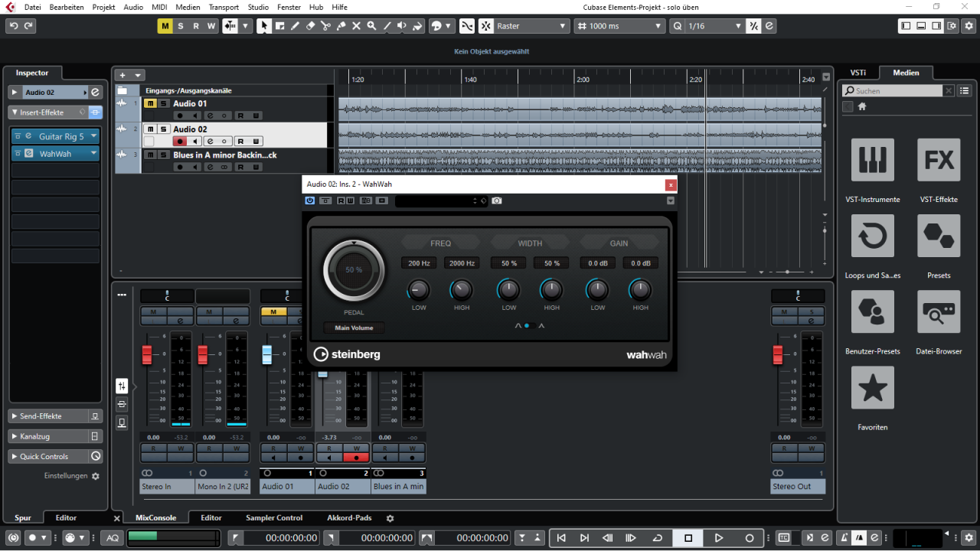Open 1000 ms grid type dropdown
980x551 pixels.
[619, 26]
